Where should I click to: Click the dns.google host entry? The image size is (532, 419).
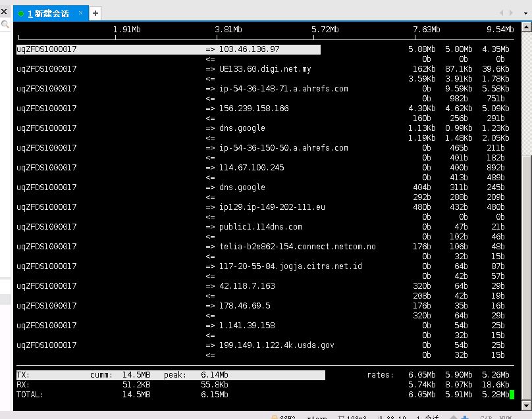(242, 128)
